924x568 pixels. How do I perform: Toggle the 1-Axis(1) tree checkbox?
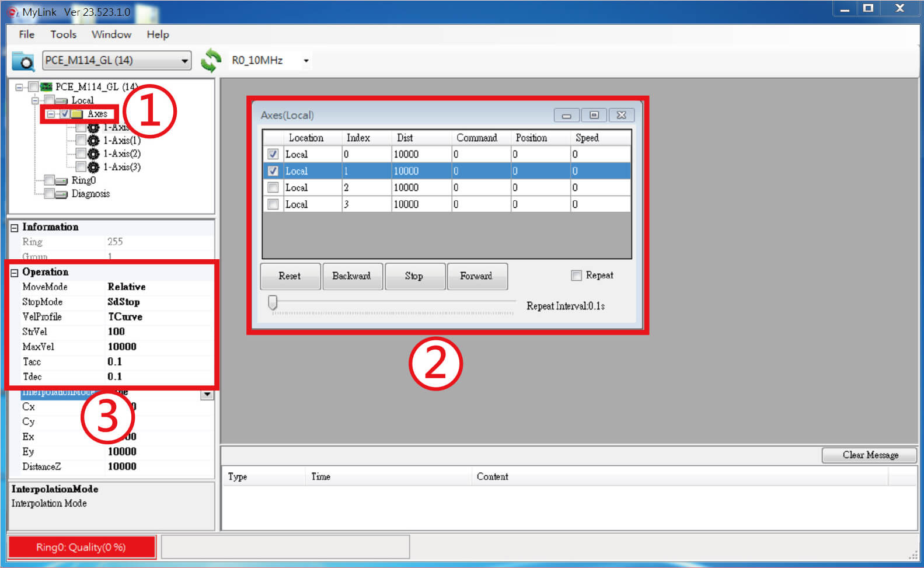point(81,141)
